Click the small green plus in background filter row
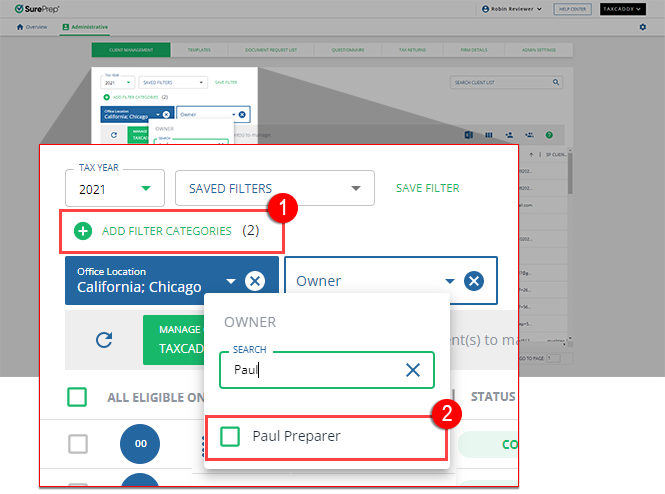The width and height of the screenshot is (665, 494). [x=106, y=97]
